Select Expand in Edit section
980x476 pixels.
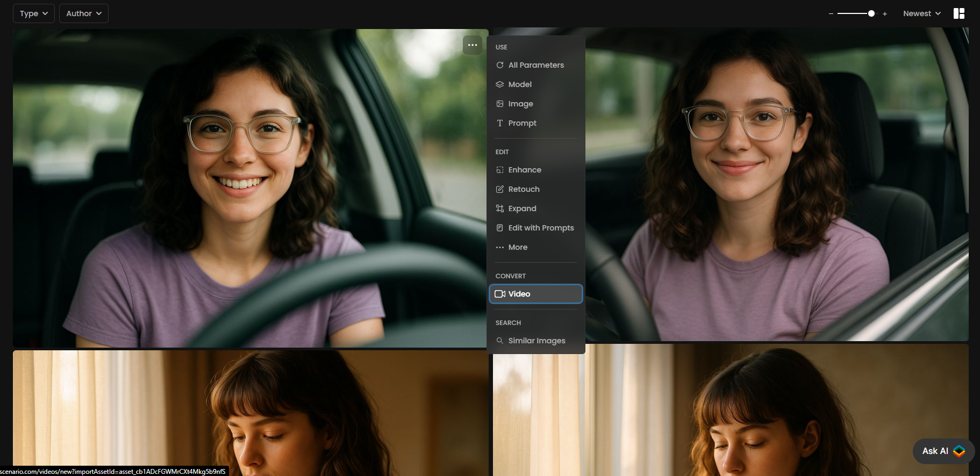(535, 208)
